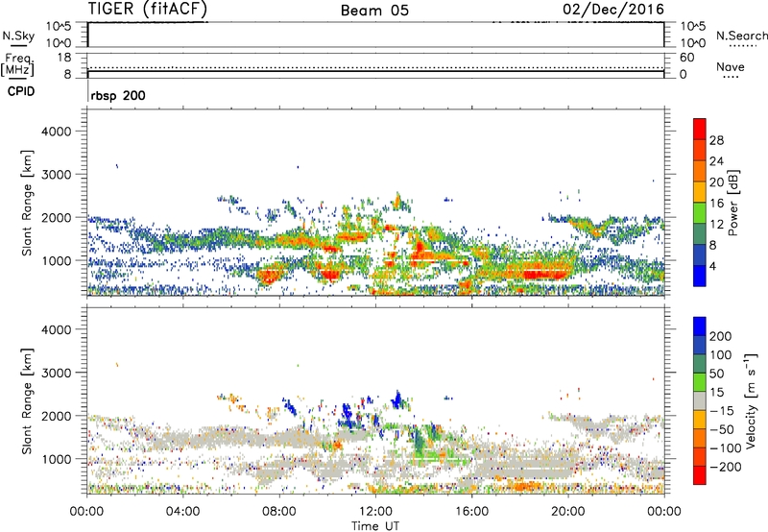Click the velocity panel 'Slant Range [km]' label
768x532 pixels.
tap(27, 400)
